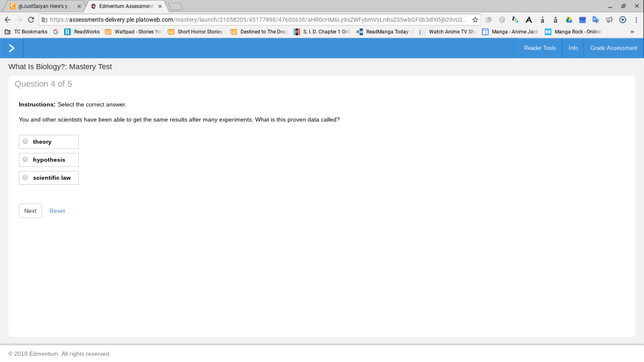Open Grade Assessment

[613, 48]
